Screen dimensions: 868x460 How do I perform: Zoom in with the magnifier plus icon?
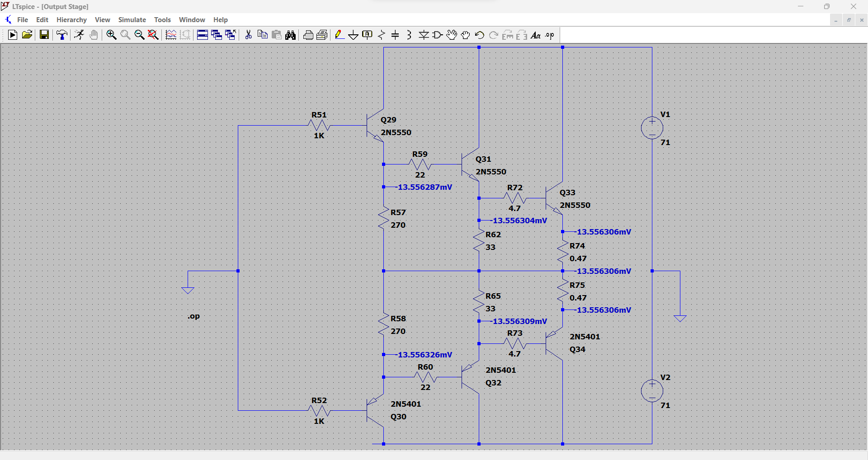pyautogui.click(x=111, y=35)
